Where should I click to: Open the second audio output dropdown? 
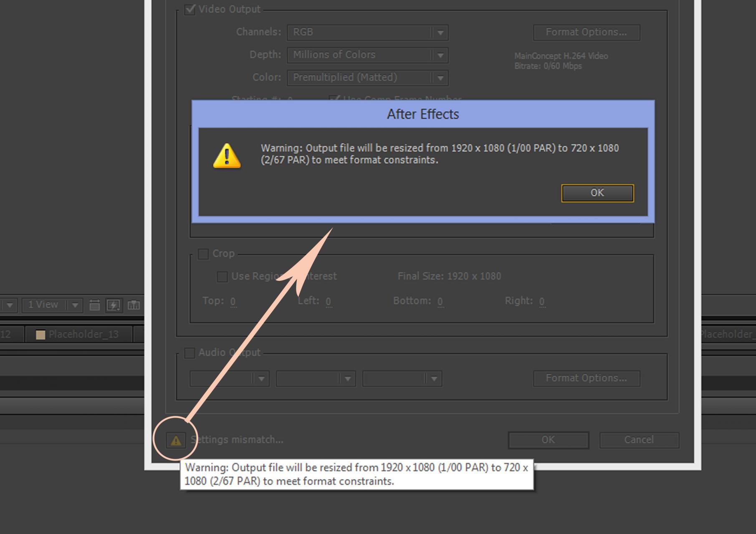coord(316,379)
